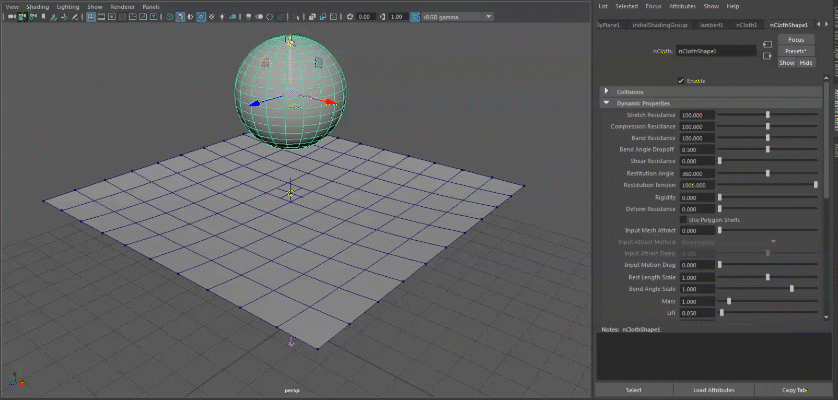Open Camera Attributes icon in panel toolbar
838x400 pixels.
33,17
